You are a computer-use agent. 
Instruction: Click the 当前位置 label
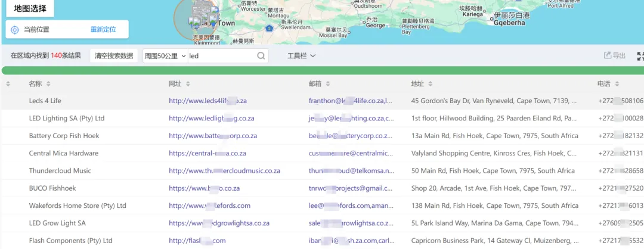point(36,30)
